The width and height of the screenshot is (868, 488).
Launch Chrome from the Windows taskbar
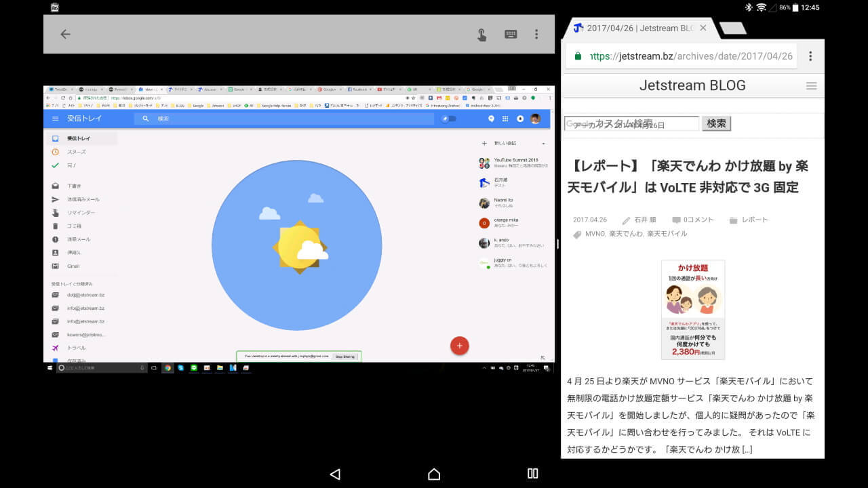167,368
